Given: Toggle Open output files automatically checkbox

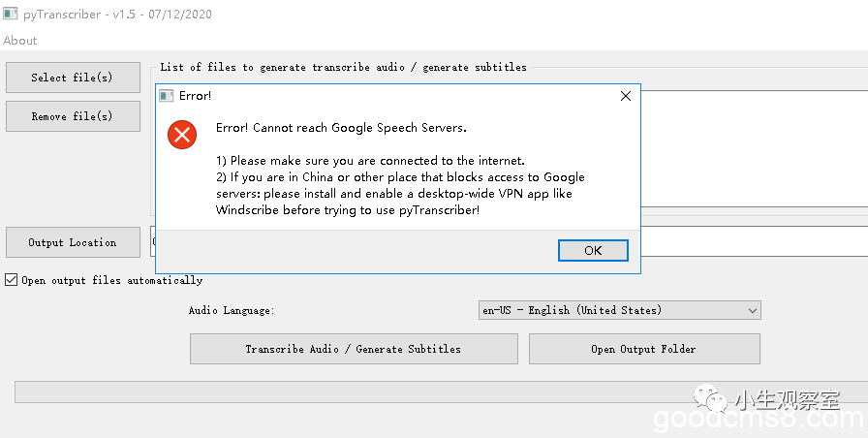Looking at the screenshot, I should 11,280.
